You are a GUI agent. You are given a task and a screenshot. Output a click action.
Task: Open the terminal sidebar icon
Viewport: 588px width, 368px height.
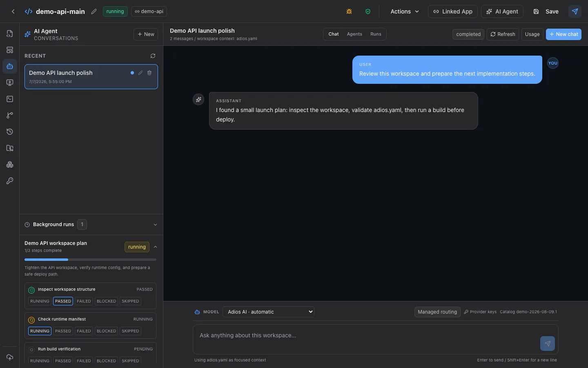coord(10,99)
